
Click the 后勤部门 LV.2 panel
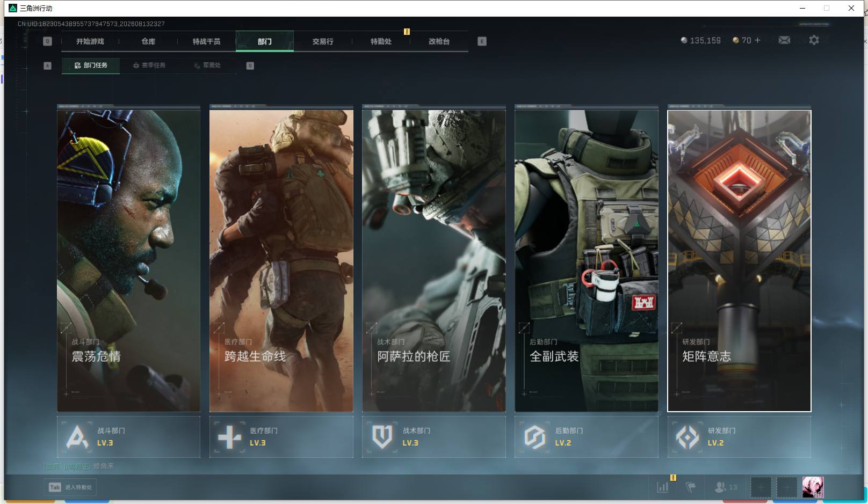pos(587,437)
